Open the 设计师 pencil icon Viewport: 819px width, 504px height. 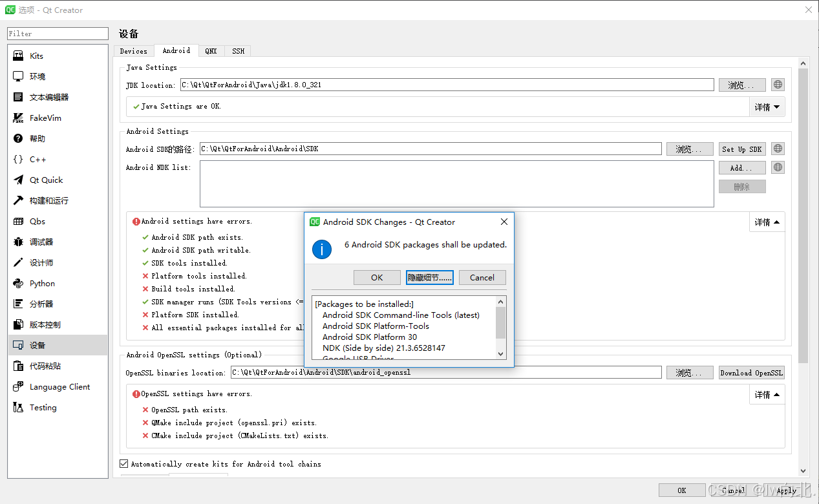[x=18, y=262]
